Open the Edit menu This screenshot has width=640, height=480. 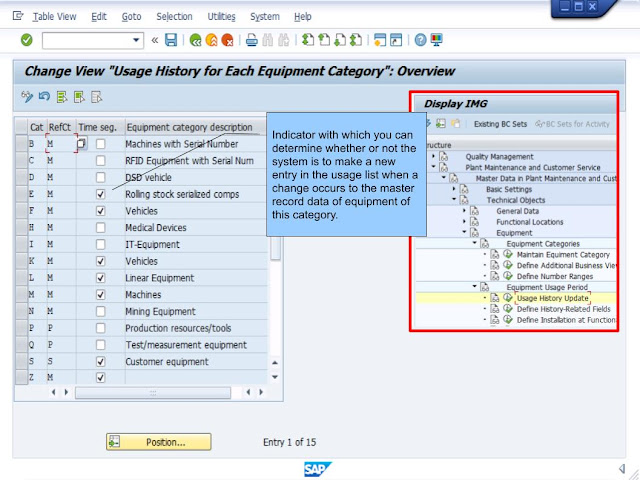99,17
